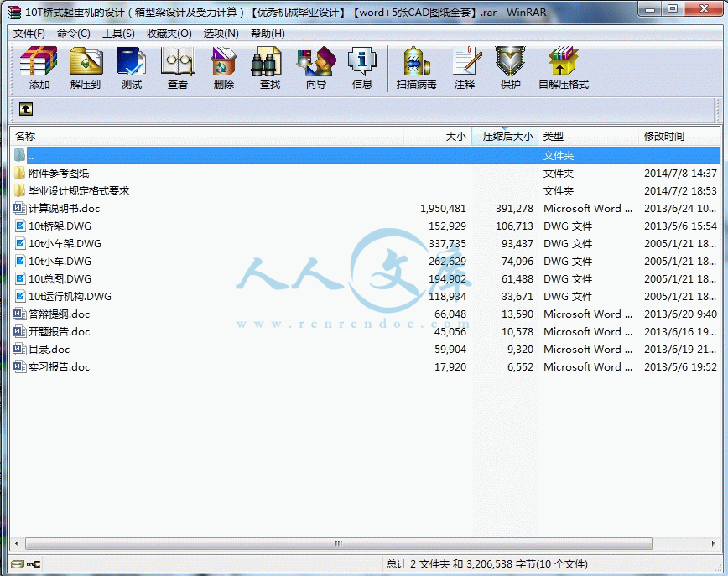This screenshot has width=728, height=576.
Task: Show archive 信息 (Info) icon
Action: pos(362,61)
